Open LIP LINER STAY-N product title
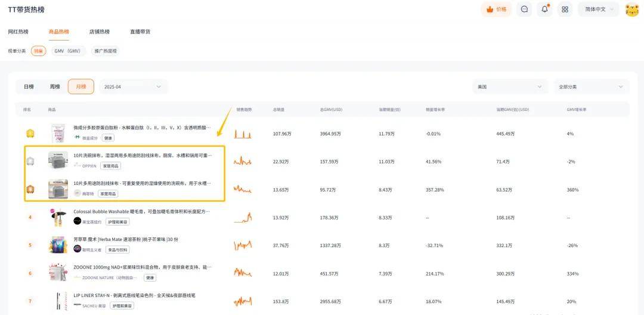This screenshot has width=644, height=315. 134,295
